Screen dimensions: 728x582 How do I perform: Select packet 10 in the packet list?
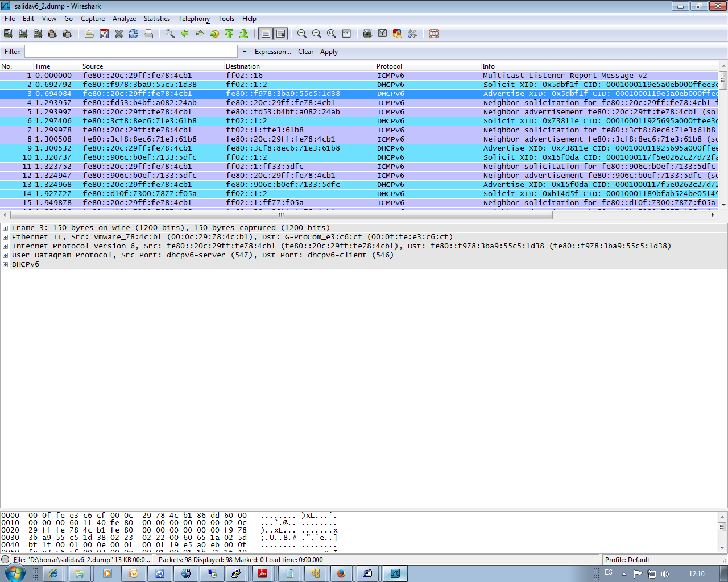pyautogui.click(x=171, y=157)
